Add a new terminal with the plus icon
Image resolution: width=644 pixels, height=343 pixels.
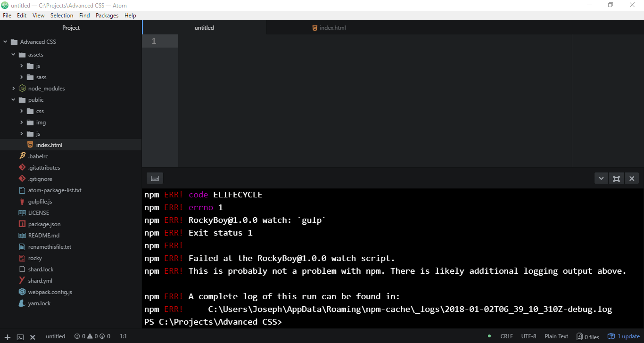(8, 337)
